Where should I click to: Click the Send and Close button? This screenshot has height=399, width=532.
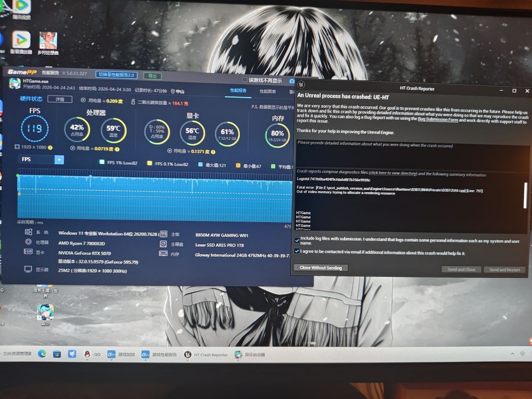tap(461, 269)
